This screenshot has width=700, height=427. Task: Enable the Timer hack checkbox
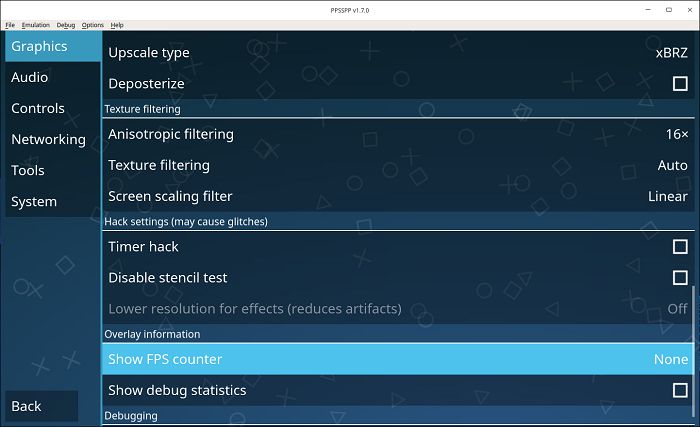680,247
